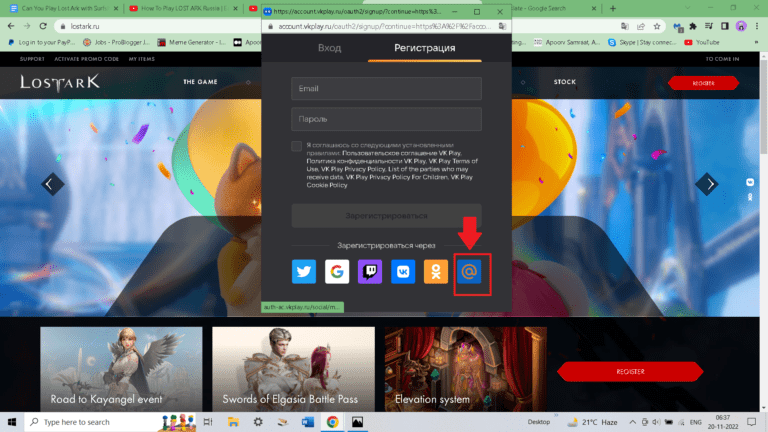
Task: Click the red REGISTER button in header
Action: tap(703, 83)
